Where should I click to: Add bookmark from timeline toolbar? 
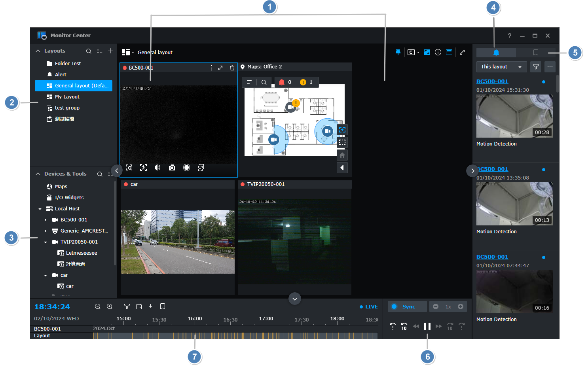pyautogui.click(x=163, y=306)
